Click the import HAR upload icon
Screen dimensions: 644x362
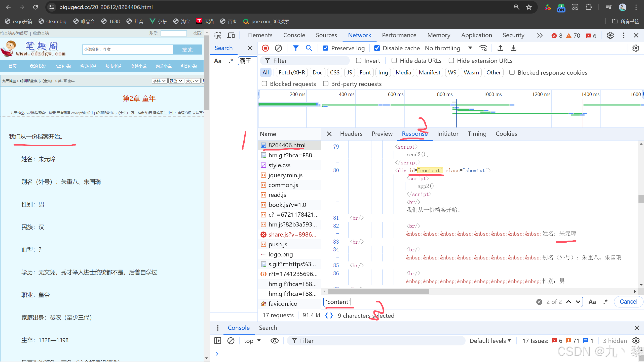(x=500, y=48)
